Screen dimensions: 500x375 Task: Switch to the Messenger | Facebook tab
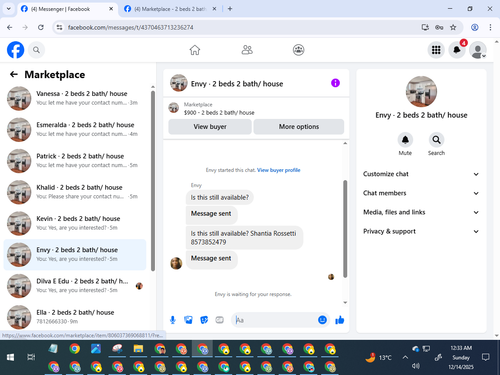67,9
